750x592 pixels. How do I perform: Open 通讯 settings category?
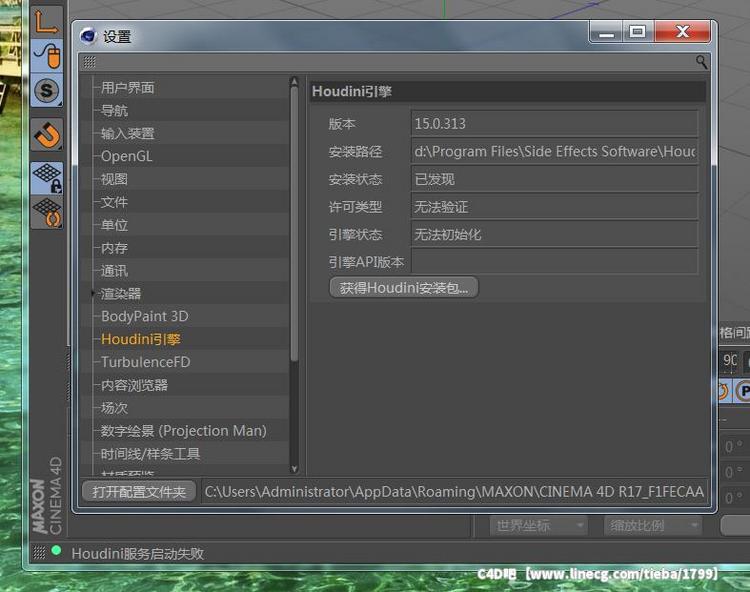(114, 271)
